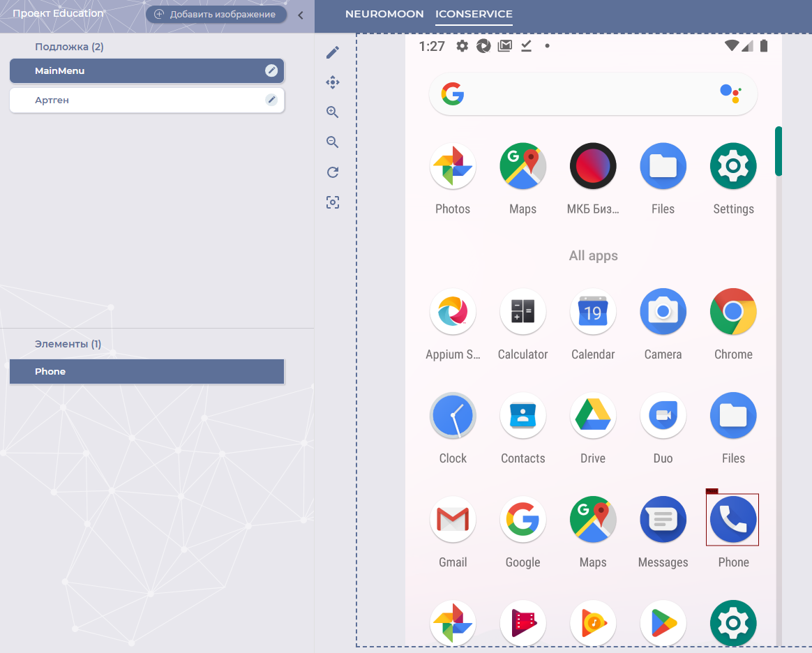This screenshot has width=812, height=653.
Task: Open the Chrome app
Action: tap(733, 312)
